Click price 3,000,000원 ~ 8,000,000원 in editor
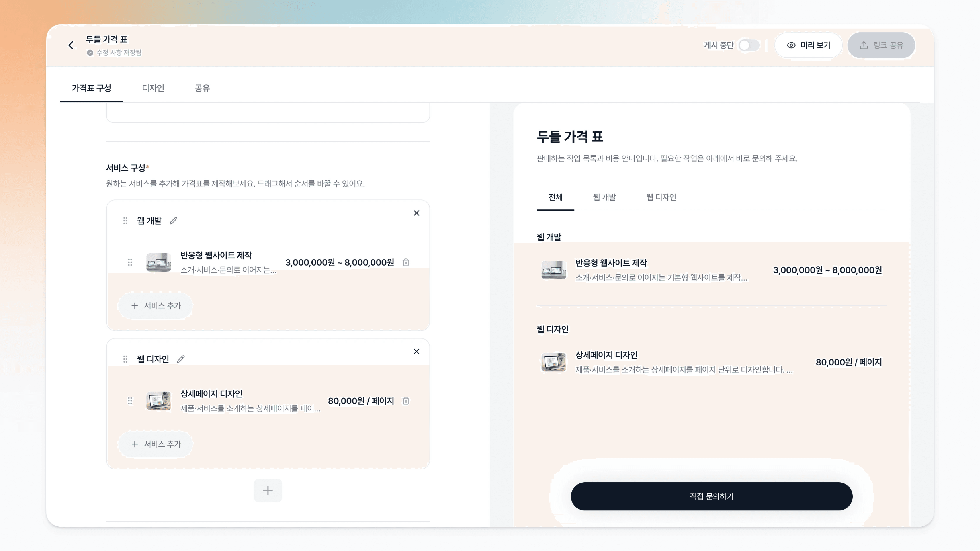Viewport: 980px width, 551px height. (340, 262)
